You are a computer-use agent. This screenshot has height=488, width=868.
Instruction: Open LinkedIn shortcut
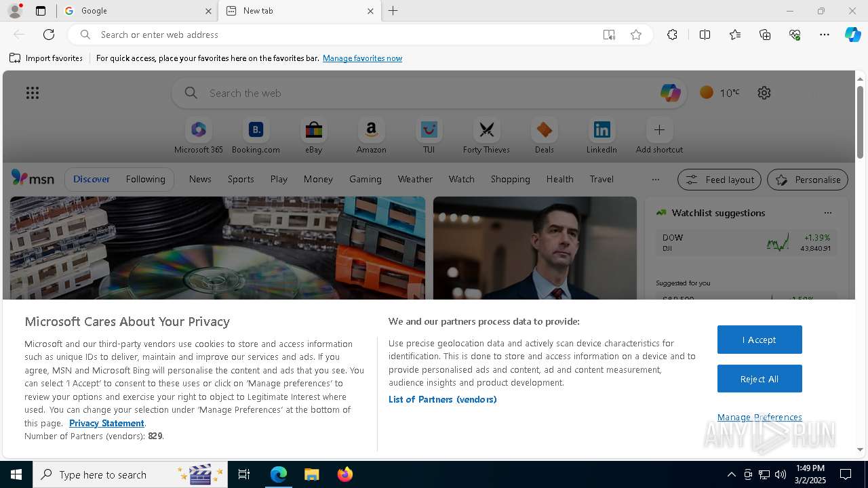(601, 136)
